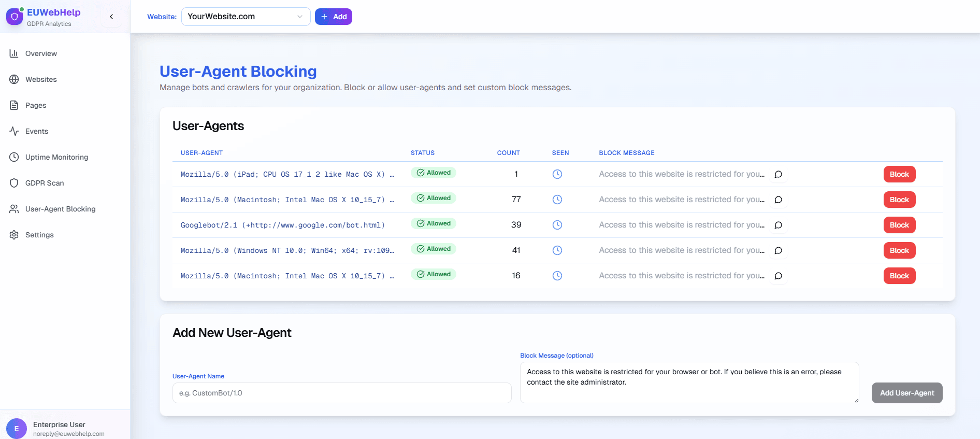Click the STATUS column header

[x=423, y=153]
